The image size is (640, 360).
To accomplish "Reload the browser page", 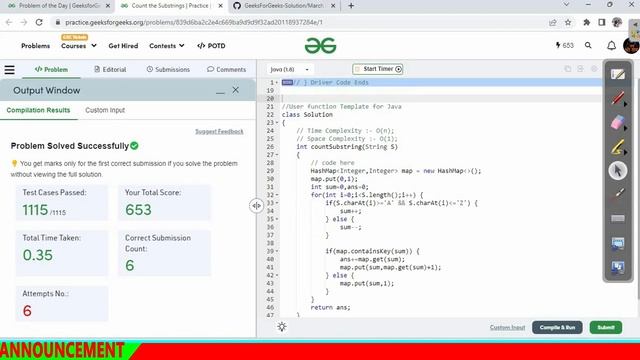I will click(39, 22).
